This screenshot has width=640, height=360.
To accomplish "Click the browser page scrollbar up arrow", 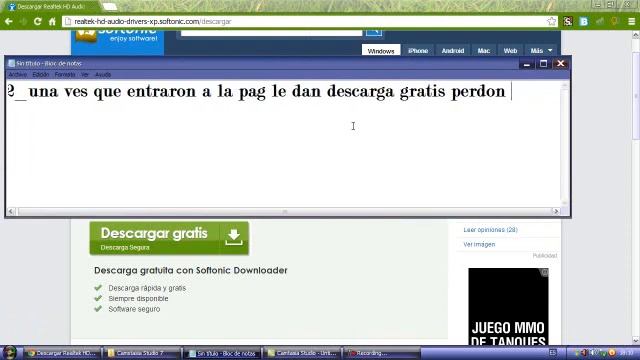I will click(636, 36).
